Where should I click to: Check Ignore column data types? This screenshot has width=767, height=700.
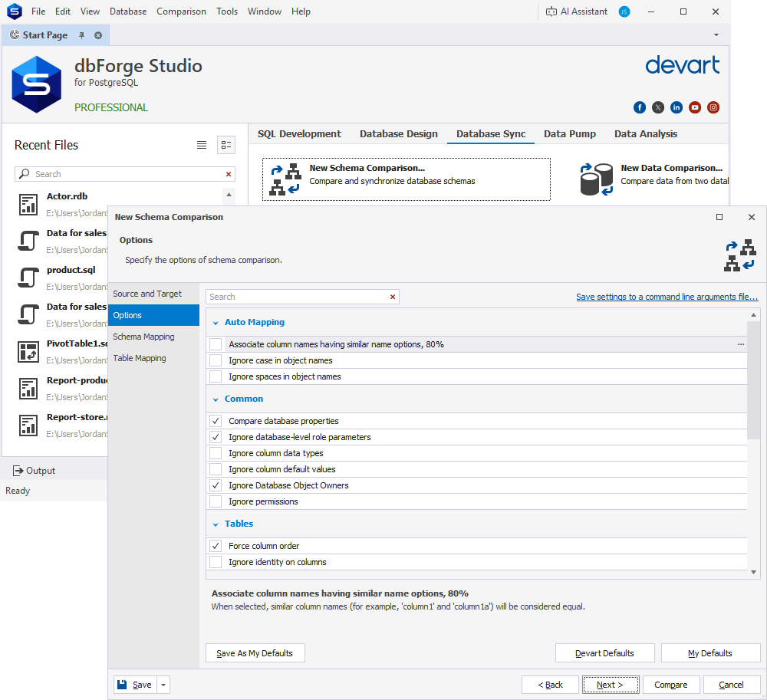click(216, 454)
